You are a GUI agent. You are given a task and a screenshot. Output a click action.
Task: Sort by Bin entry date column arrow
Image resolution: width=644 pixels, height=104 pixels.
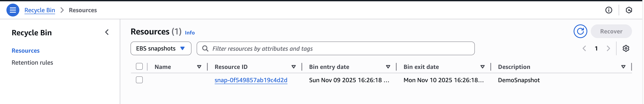click(x=388, y=67)
